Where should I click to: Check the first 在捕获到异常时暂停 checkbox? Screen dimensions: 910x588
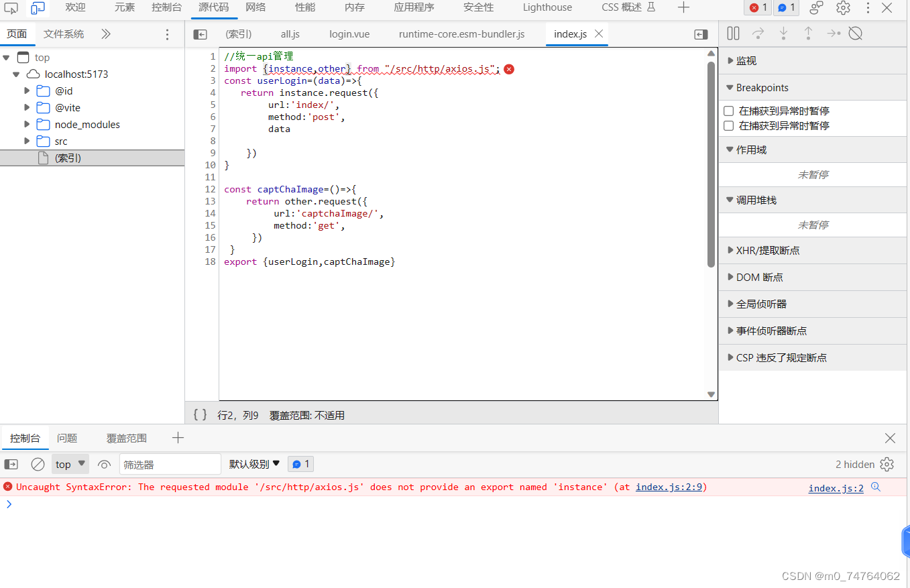click(728, 111)
